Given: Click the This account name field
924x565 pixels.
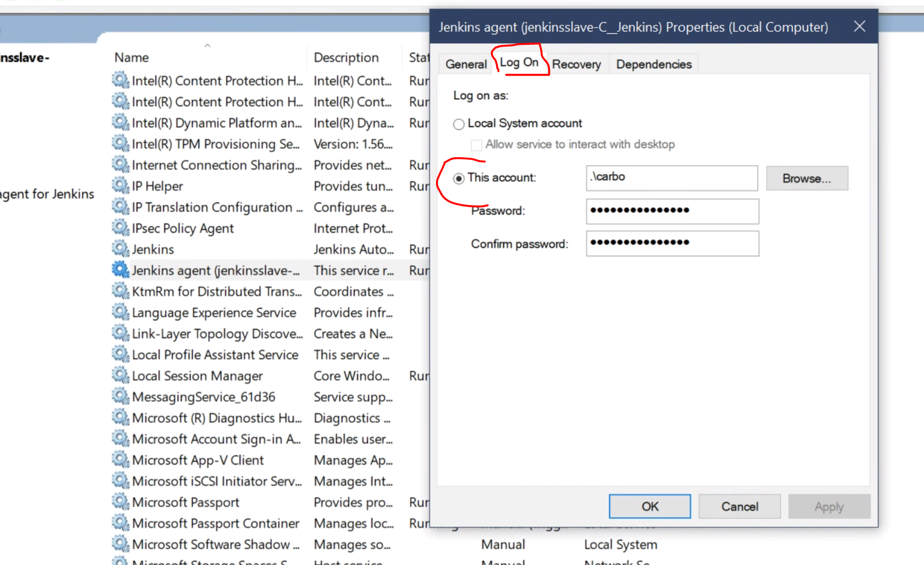Looking at the screenshot, I should 672,178.
